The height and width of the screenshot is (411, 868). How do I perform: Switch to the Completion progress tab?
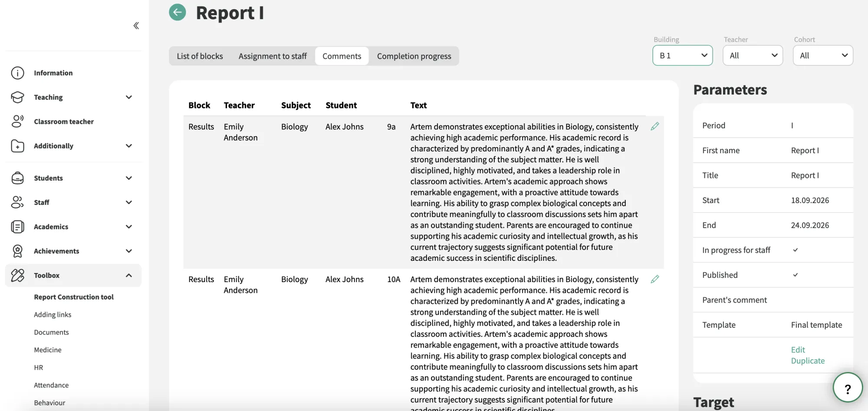point(414,56)
